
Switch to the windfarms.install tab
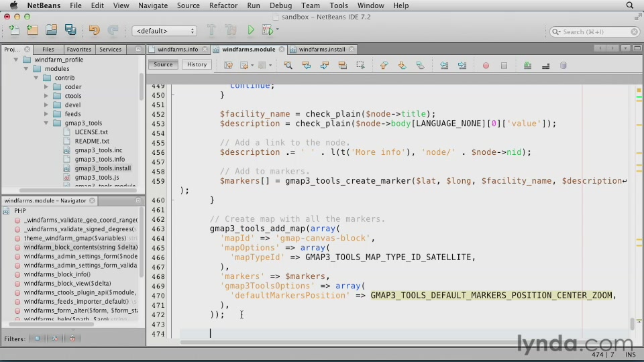tap(322, 49)
